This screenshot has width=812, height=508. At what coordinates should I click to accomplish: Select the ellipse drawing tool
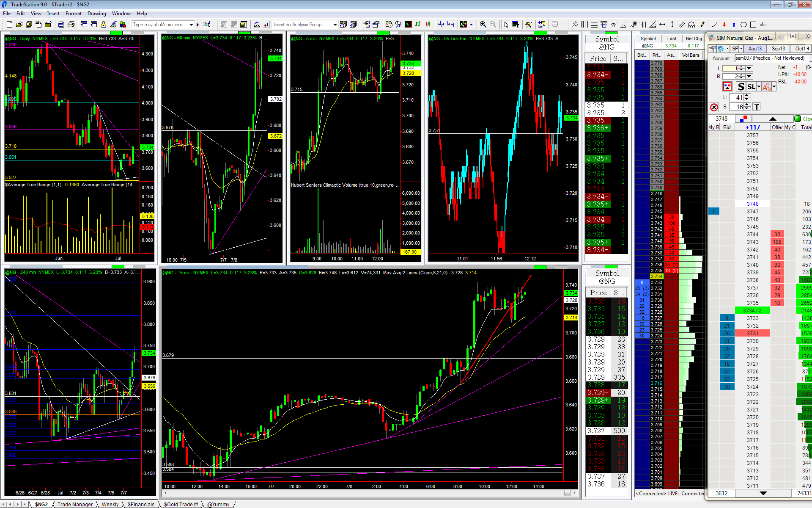tap(743, 25)
